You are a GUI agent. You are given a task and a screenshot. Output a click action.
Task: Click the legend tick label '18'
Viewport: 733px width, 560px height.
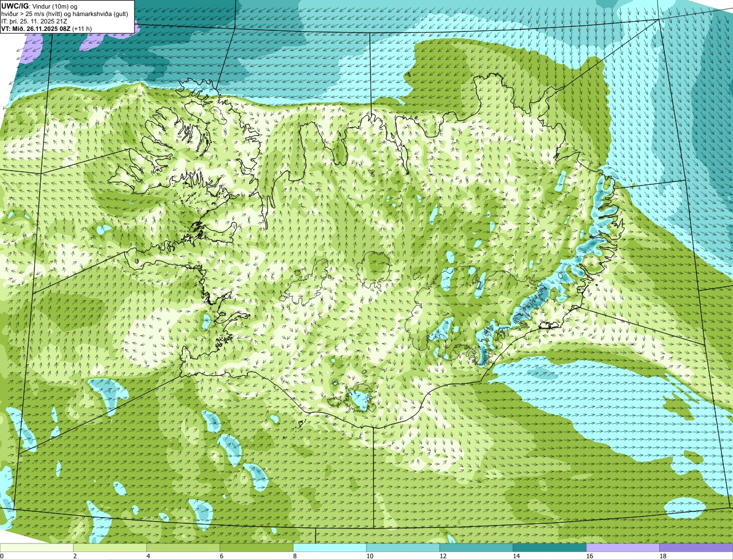663,556
